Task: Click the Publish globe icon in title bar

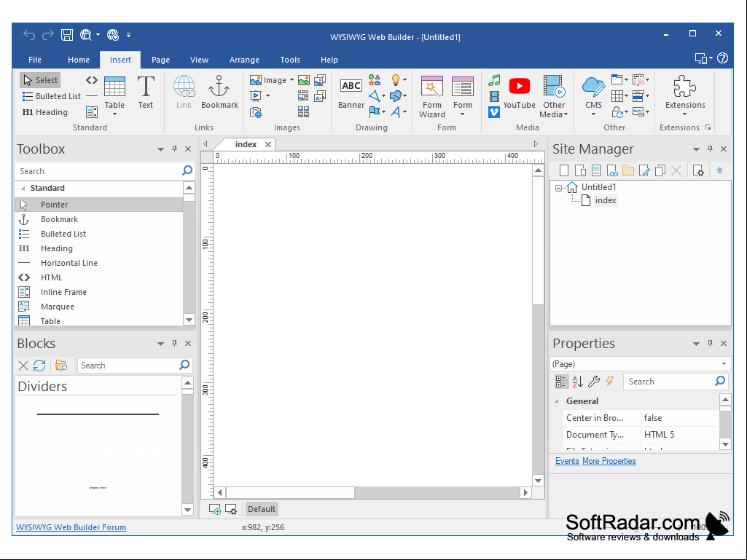Action: (x=113, y=35)
